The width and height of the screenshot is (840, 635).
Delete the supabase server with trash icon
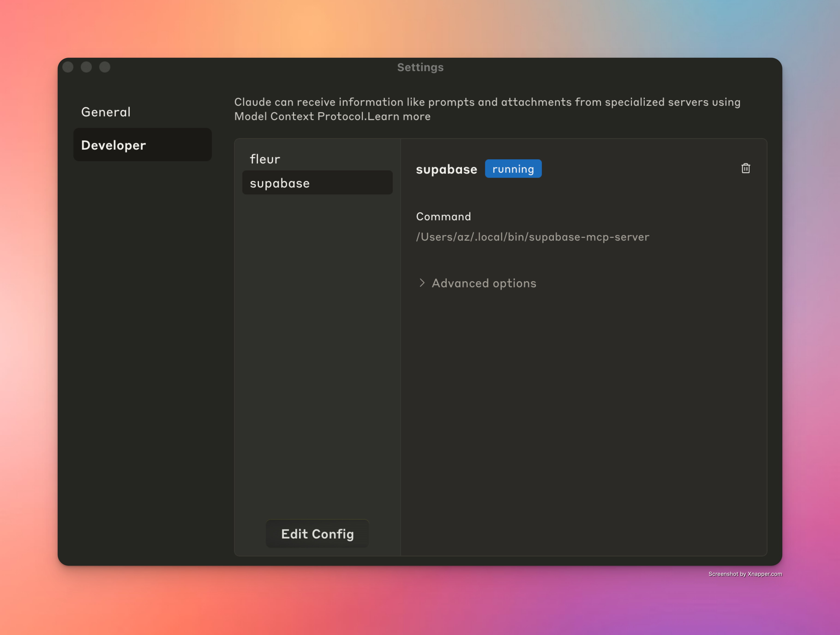745,168
